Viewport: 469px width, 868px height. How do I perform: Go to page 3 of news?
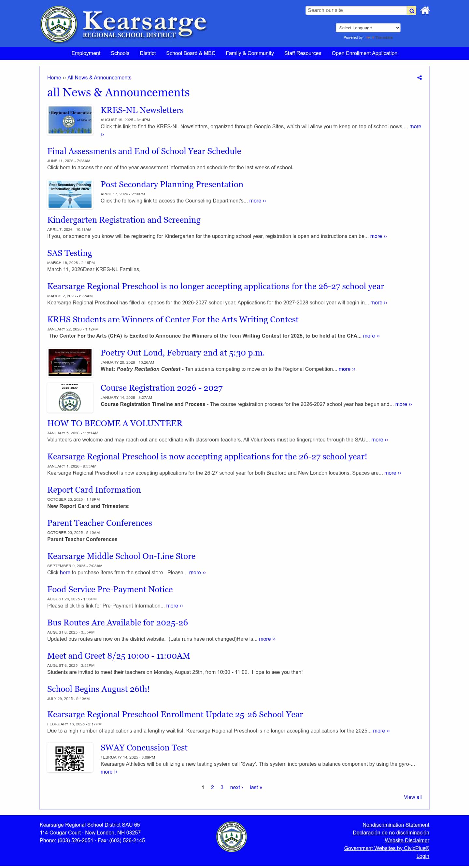tap(222, 788)
